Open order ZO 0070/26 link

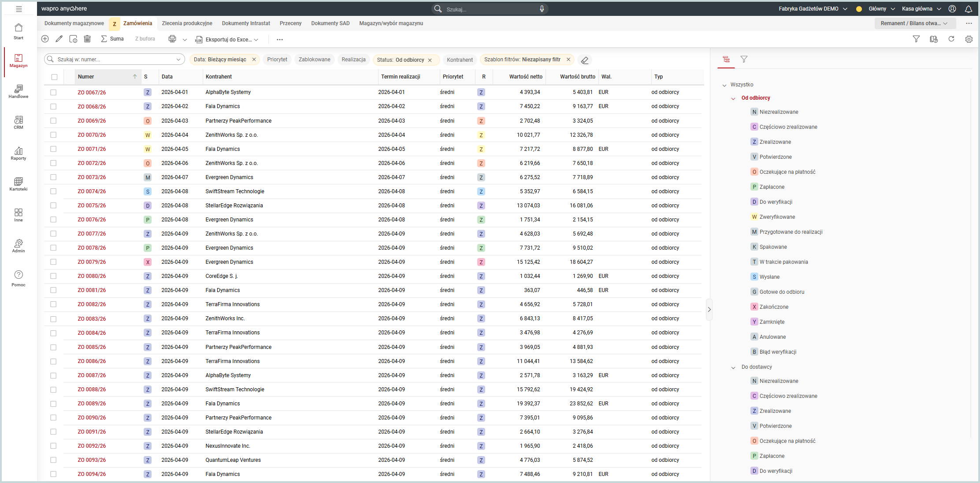pyautogui.click(x=92, y=135)
